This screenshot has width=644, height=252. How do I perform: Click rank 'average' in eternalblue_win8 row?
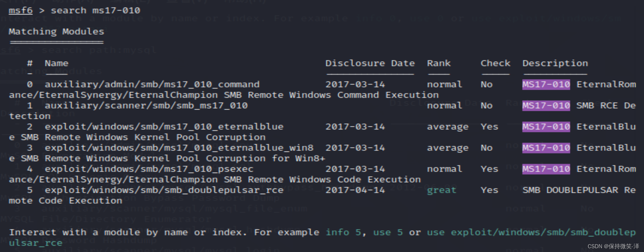click(x=447, y=148)
